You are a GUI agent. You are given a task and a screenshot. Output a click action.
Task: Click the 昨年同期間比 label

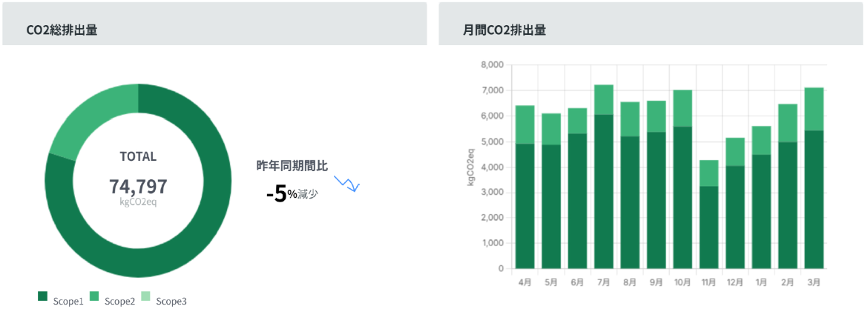[292, 165]
